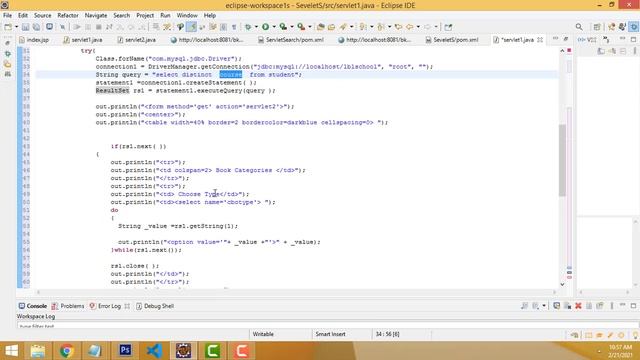Click the New file toolbar icon

click(8, 27)
